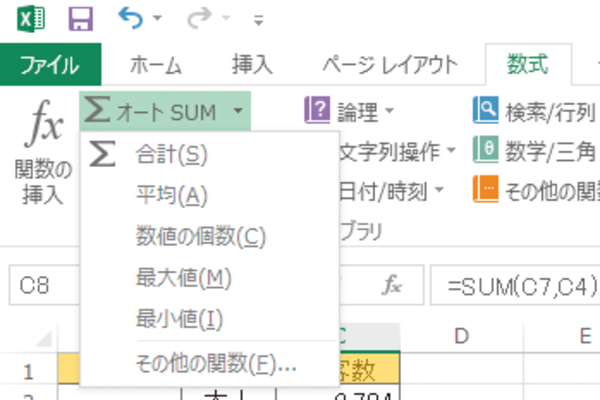Select column D header
The height and width of the screenshot is (400, 600).
[x=461, y=337]
